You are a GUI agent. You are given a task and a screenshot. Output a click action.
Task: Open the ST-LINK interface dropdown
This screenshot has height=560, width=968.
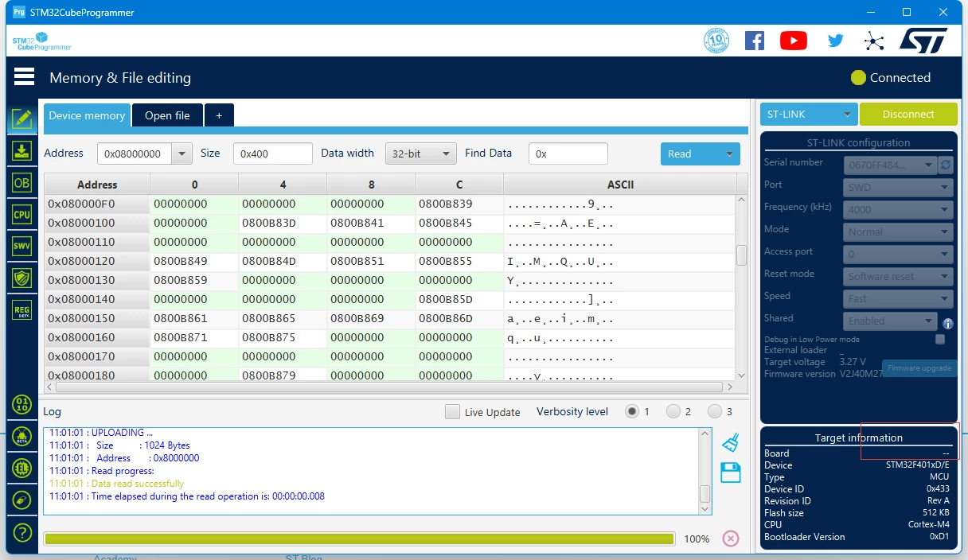(809, 115)
